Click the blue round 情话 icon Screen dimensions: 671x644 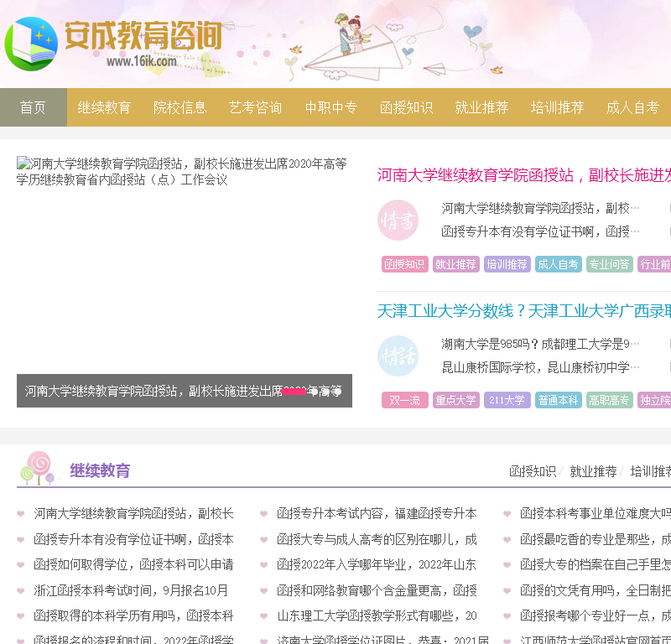click(x=398, y=356)
